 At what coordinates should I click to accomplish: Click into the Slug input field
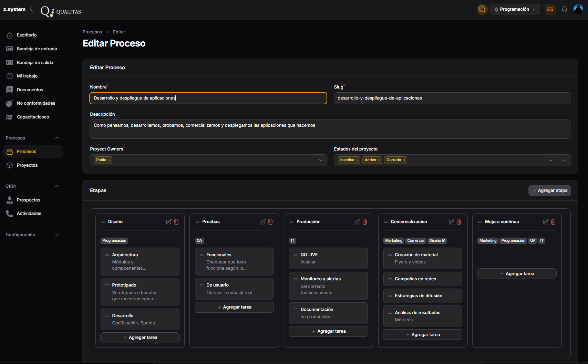point(452,98)
